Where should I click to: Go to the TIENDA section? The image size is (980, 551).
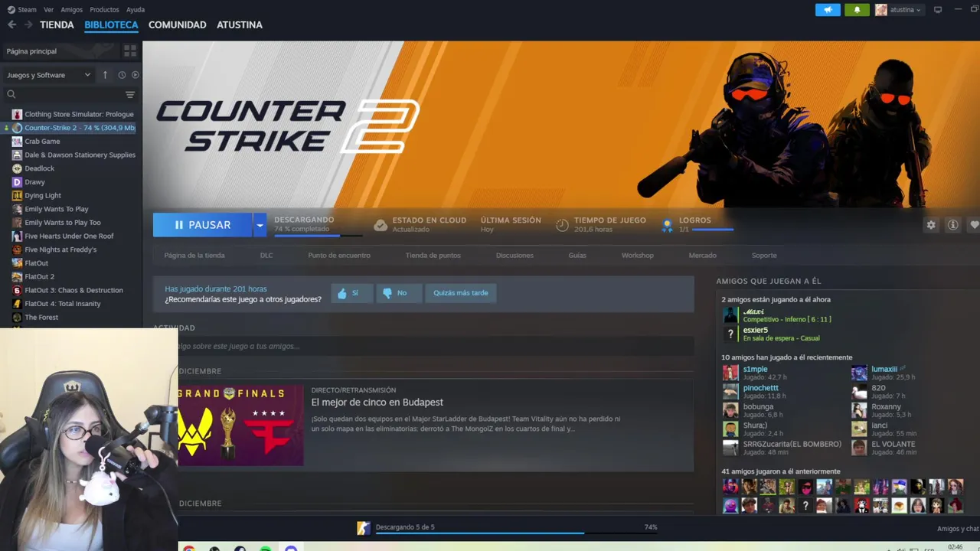57,24
